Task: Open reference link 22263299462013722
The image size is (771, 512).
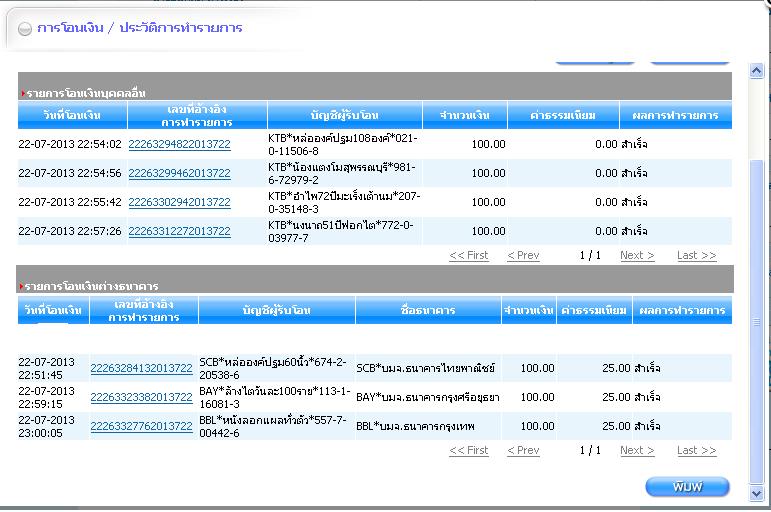Action: [179, 173]
